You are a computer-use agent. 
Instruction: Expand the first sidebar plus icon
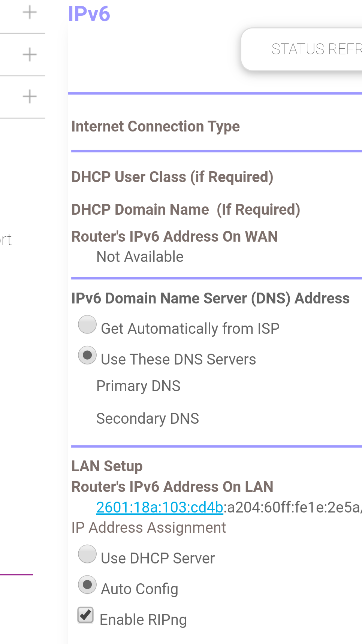[30, 12]
